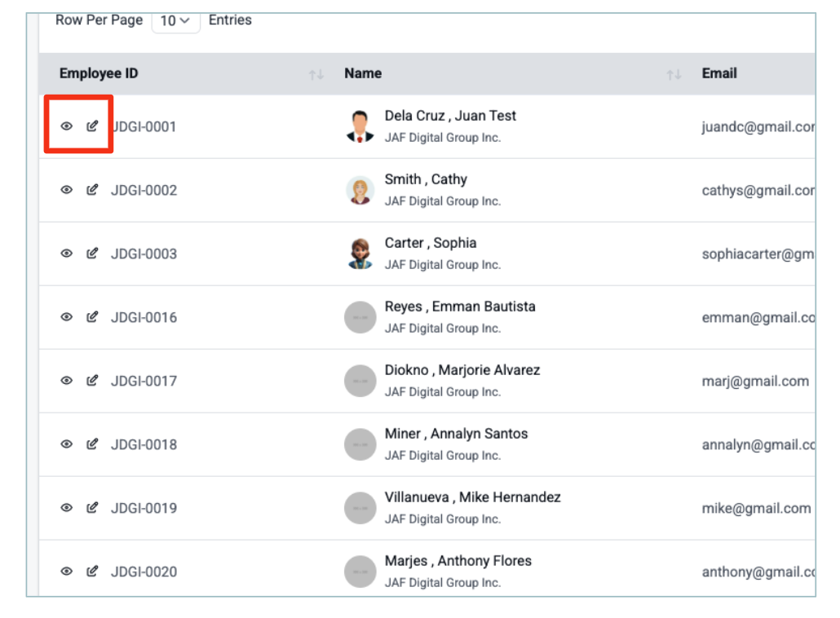This screenshot has height=618, width=840.
Task: Sort by Employee ID using arrows
Action: click(316, 75)
